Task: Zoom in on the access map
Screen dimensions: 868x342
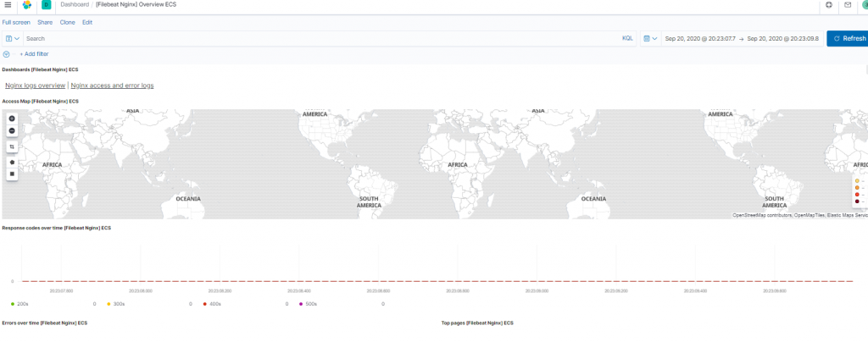Action: pos(12,119)
